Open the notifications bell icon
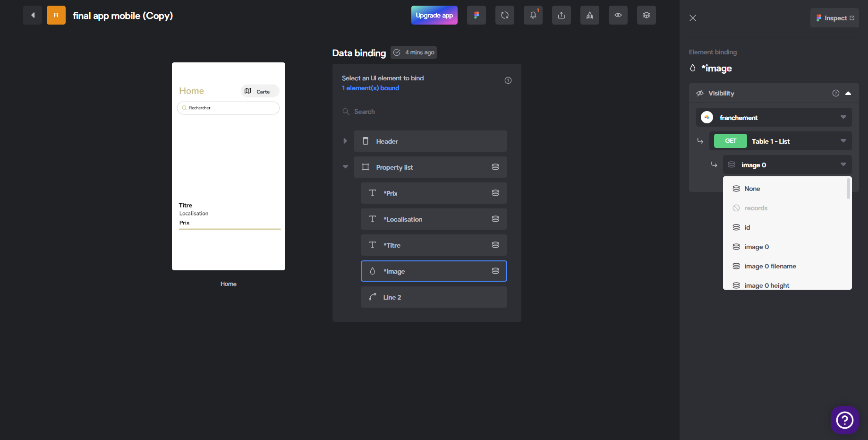 [x=533, y=15]
